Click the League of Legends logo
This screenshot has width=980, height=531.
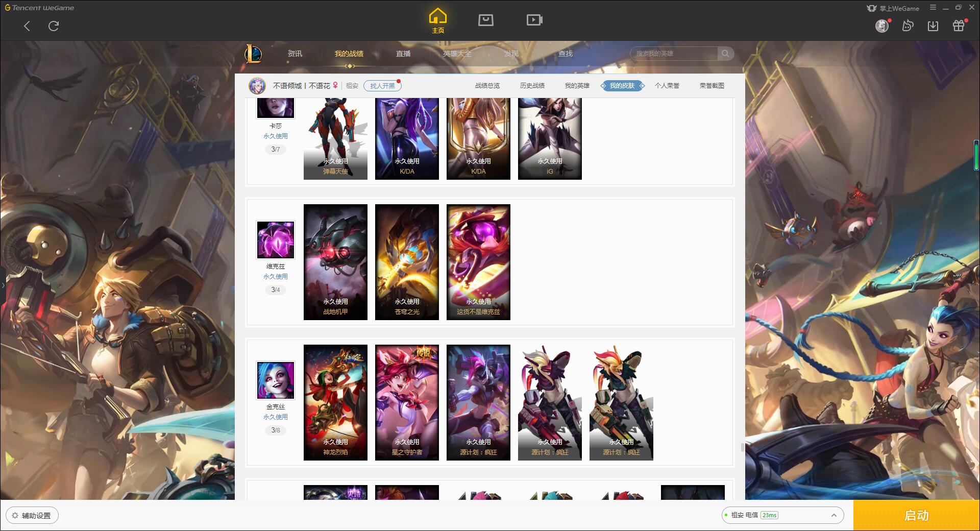253,54
